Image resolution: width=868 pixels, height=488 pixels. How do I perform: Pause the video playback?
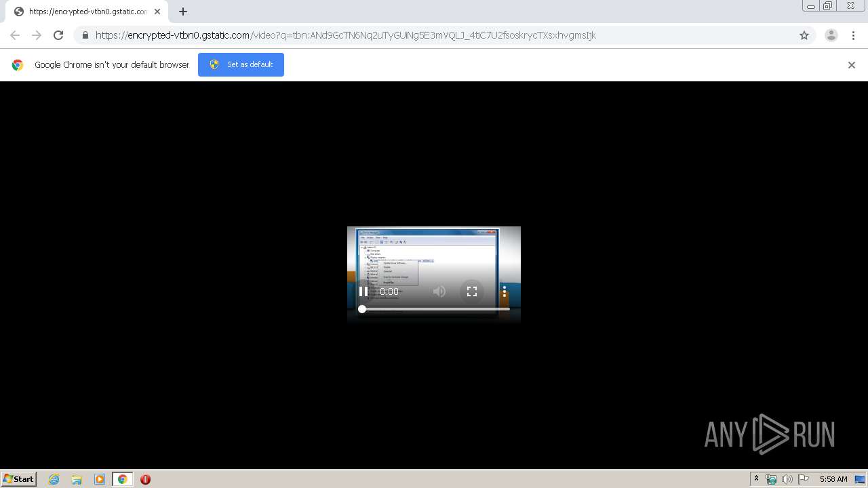[363, 291]
